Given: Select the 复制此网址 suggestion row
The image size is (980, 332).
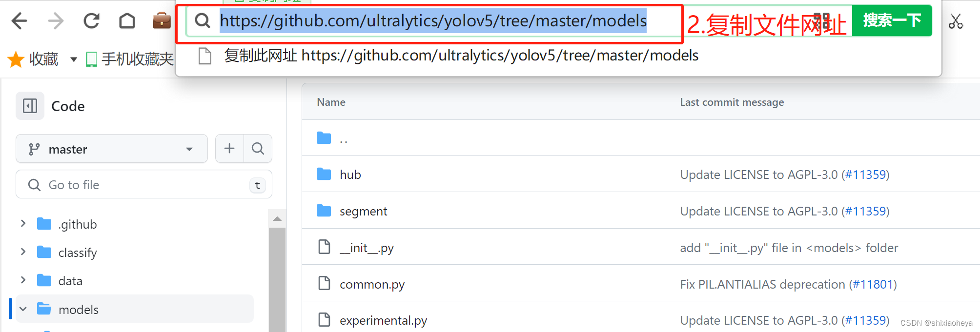Looking at the screenshot, I should tap(558, 56).
